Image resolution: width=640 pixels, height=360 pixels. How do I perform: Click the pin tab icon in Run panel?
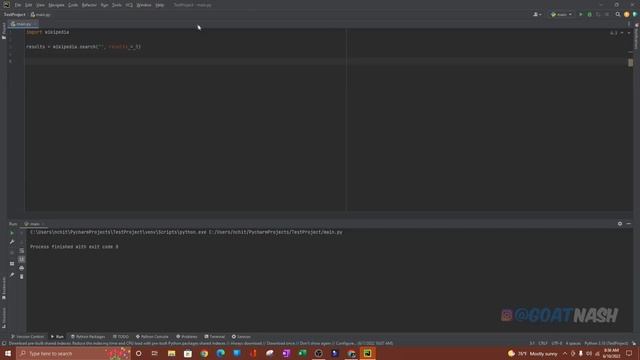tap(12, 275)
